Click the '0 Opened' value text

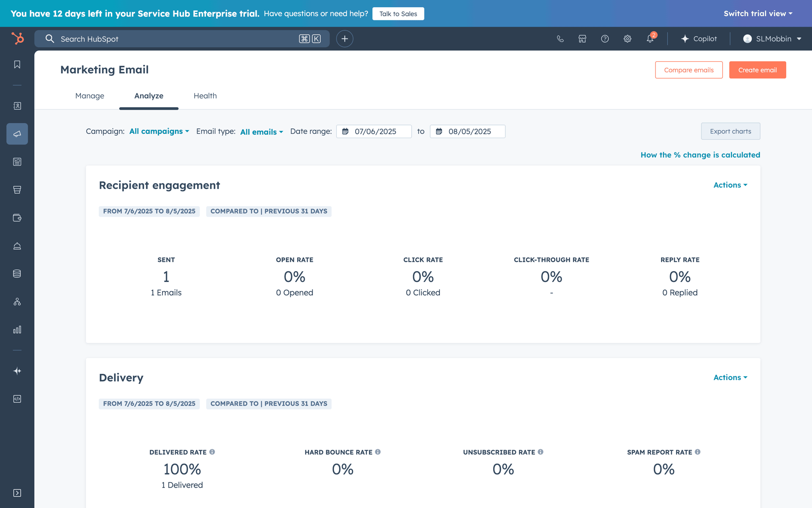pos(294,293)
